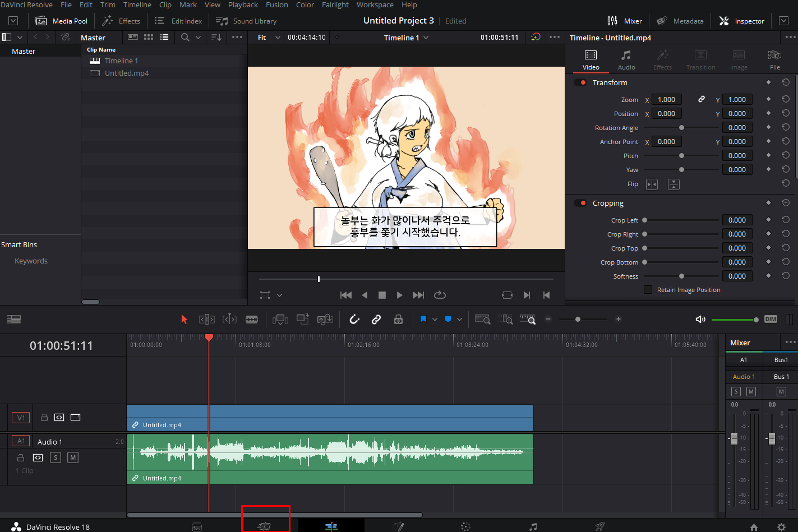
Task: Enable Retain Image Position checkbox
Action: pyautogui.click(x=648, y=290)
